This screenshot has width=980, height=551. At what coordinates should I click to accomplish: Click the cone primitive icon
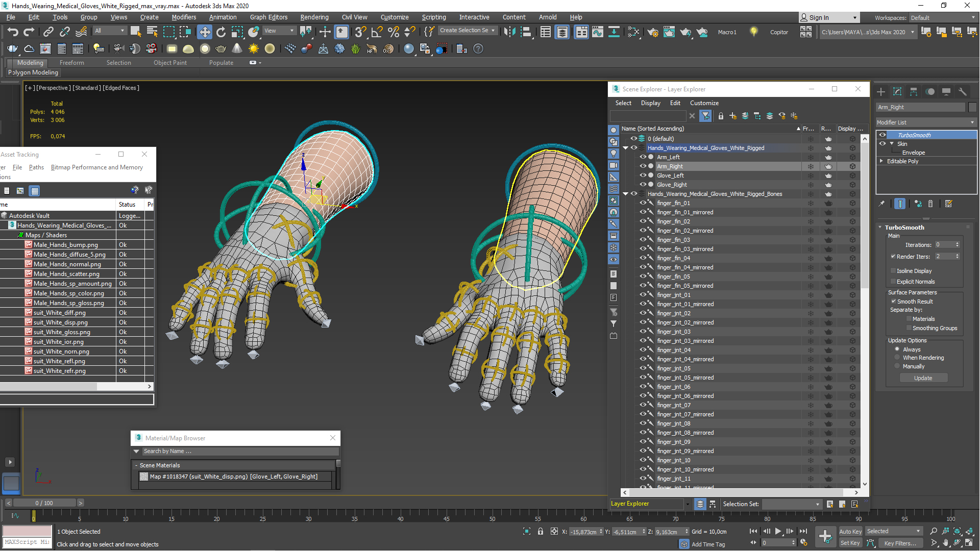point(237,49)
